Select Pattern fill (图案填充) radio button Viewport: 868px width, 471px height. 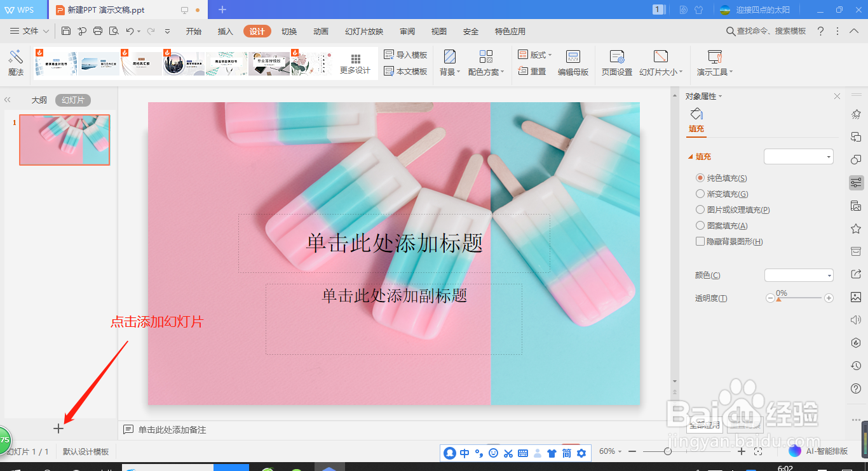[700, 226]
